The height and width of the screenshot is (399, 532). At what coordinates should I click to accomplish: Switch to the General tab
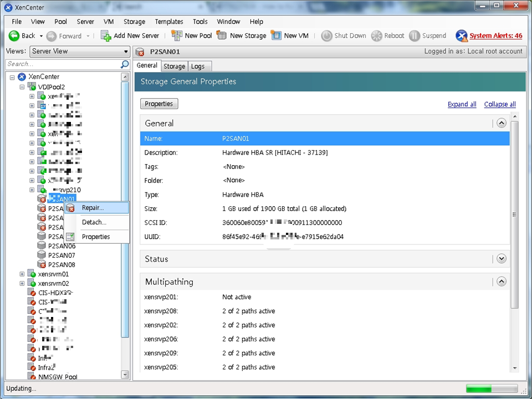tap(147, 65)
